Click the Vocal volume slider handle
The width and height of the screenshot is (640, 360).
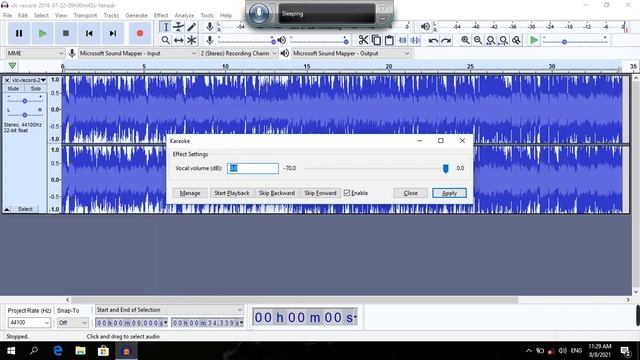(445, 168)
